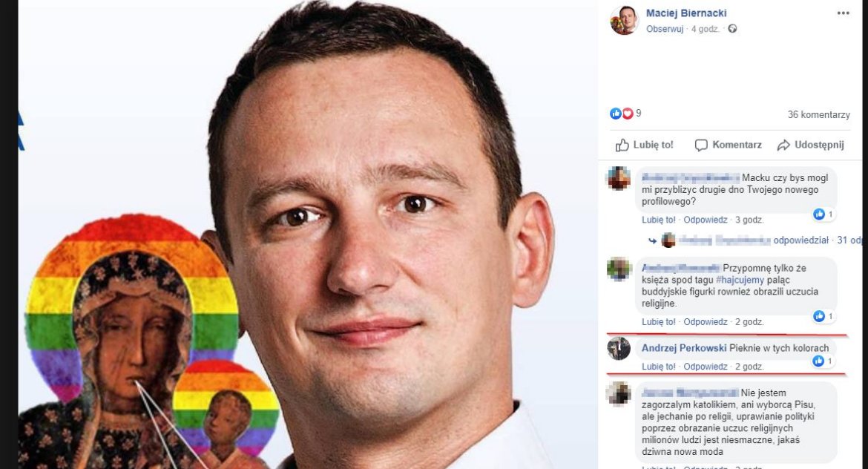Image resolution: width=868 pixels, height=469 pixels.
Task: Open the post timestamp 4 godz.
Action: 705,29
